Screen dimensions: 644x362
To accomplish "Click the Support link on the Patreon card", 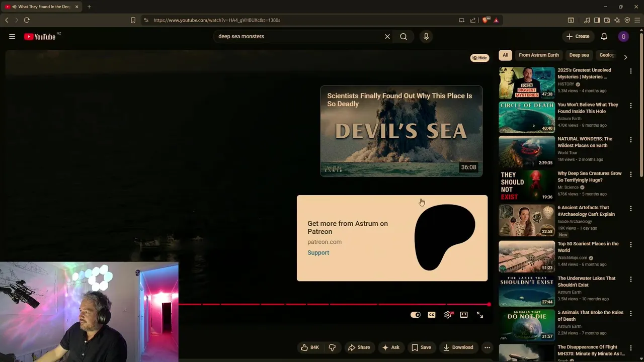I will pyautogui.click(x=318, y=253).
